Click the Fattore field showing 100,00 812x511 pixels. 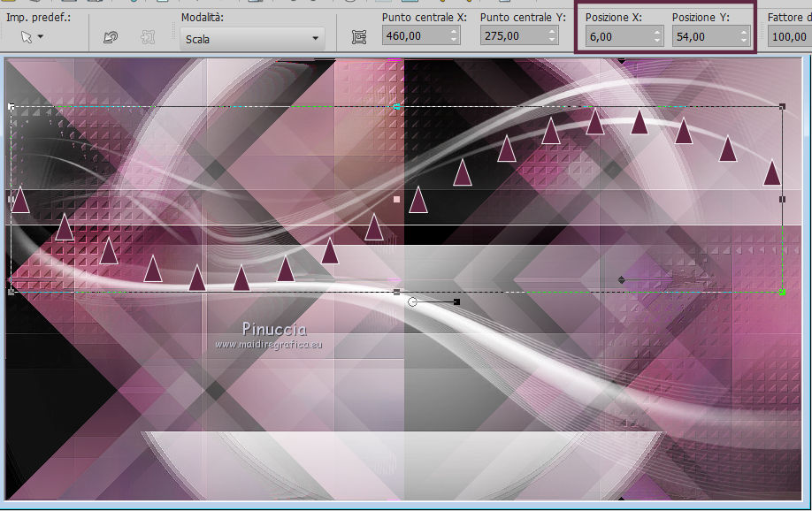click(790, 37)
